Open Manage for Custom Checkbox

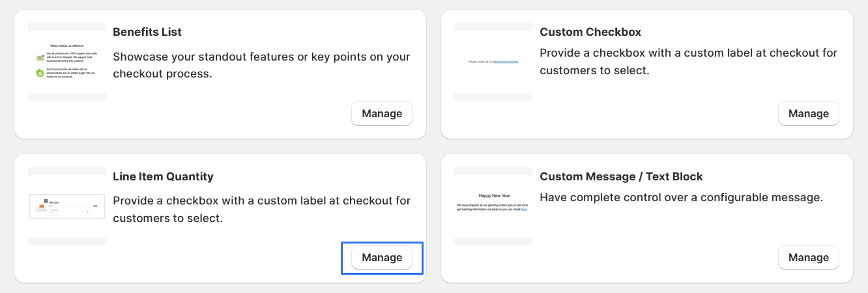point(808,113)
